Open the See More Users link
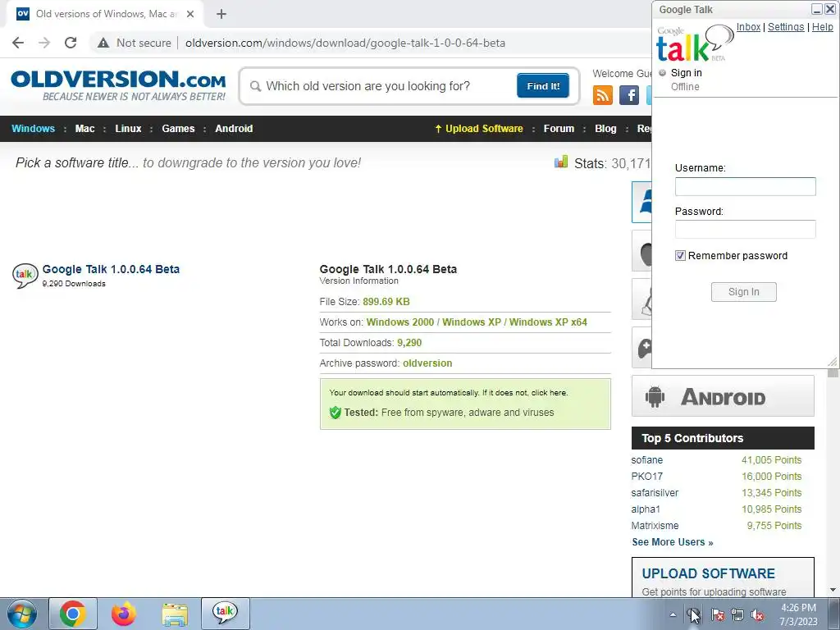This screenshot has width=840, height=630. click(673, 542)
